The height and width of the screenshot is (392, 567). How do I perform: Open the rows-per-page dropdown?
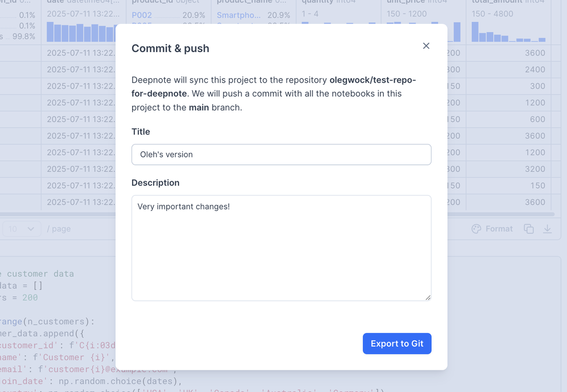coord(22,229)
